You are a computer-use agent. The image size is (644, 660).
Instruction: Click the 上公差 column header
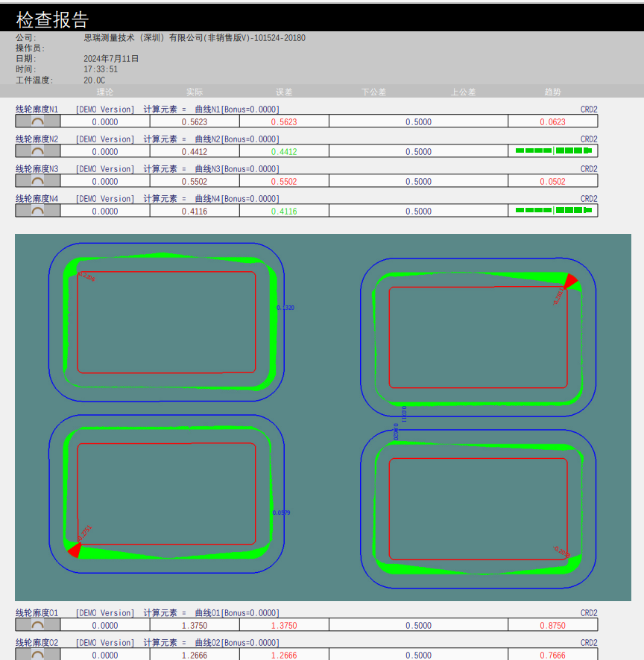click(x=463, y=92)
